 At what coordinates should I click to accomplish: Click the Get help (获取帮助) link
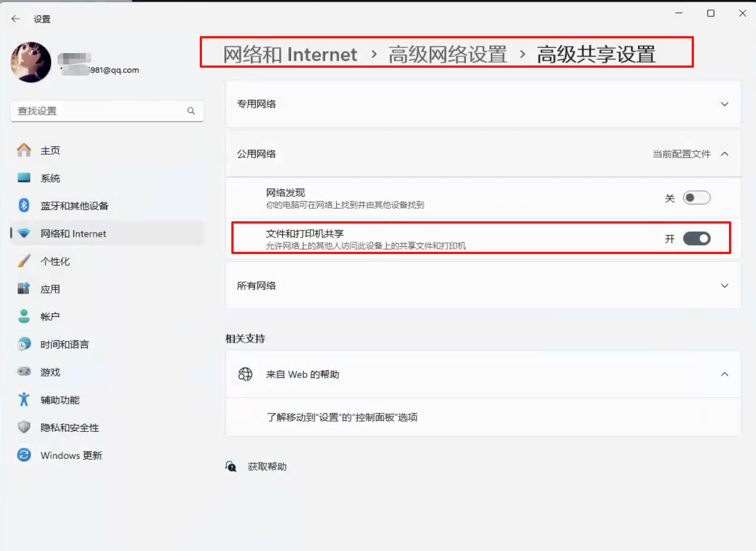(267, 467)
